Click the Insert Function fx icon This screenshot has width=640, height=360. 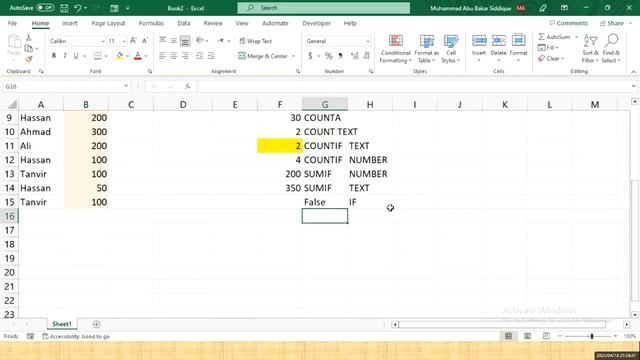tap(187, 86)
